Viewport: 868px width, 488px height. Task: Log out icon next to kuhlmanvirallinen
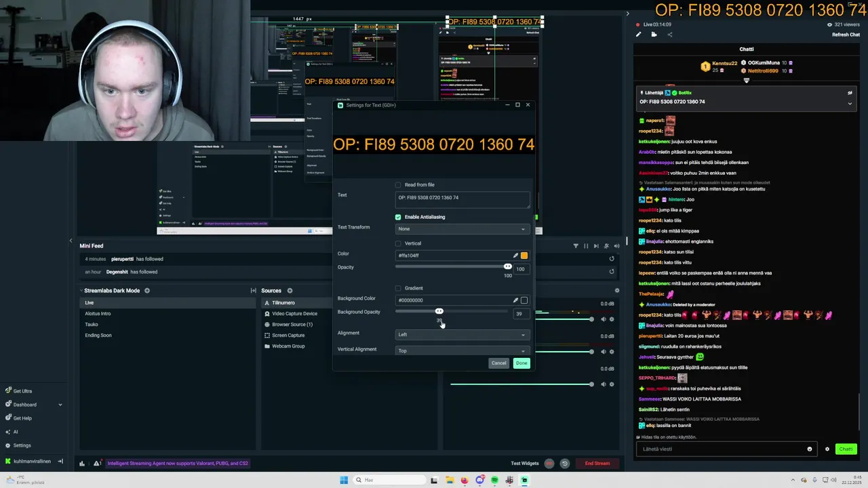tap(60, 462)
